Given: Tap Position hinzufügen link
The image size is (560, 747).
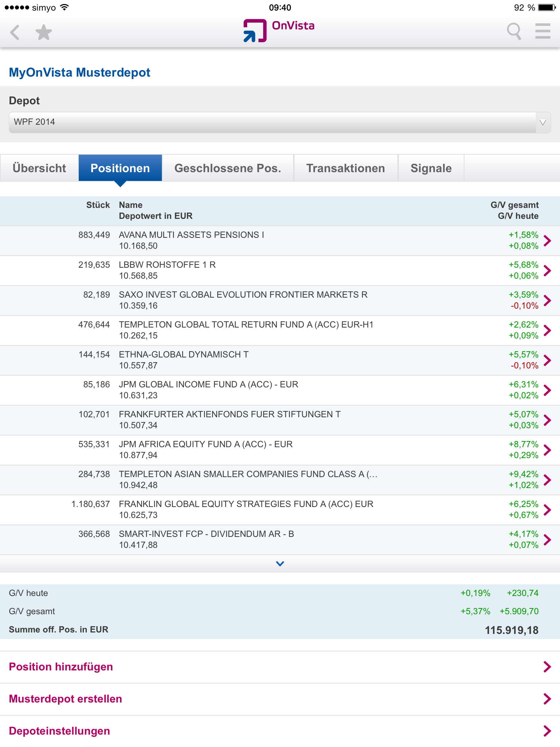Looking at the screenshot, I should point(61,667).
